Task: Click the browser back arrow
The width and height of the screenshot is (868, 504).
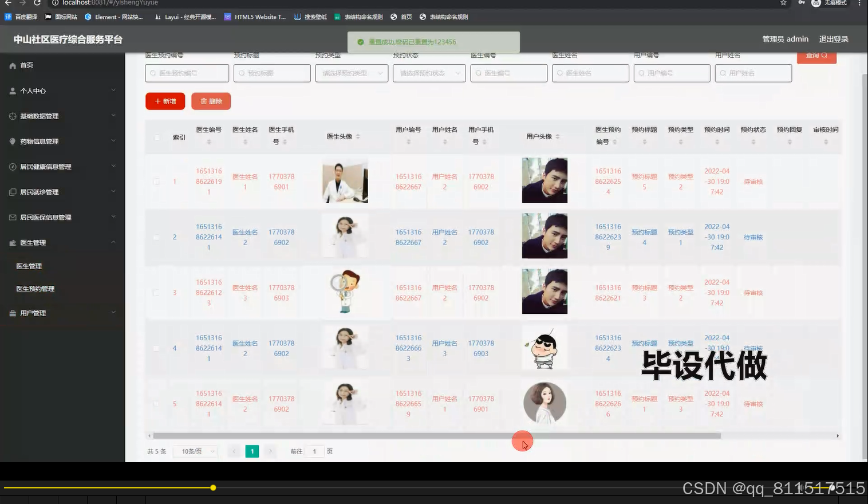Action: 8,3
